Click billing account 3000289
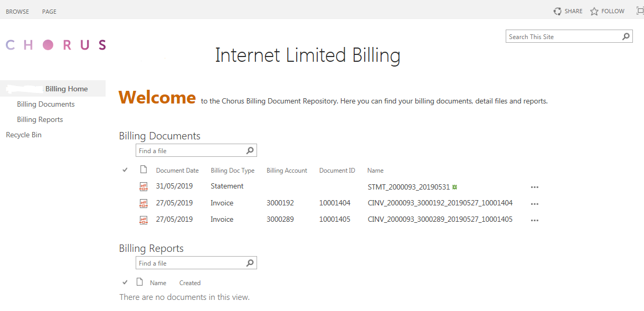Viewport: 644px width, 311px height. pyautogui.click(x=280, y=219)
